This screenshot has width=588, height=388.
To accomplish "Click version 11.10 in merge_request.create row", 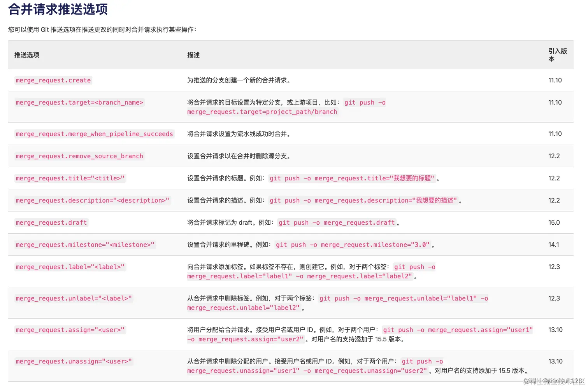I will click(555, 80).
